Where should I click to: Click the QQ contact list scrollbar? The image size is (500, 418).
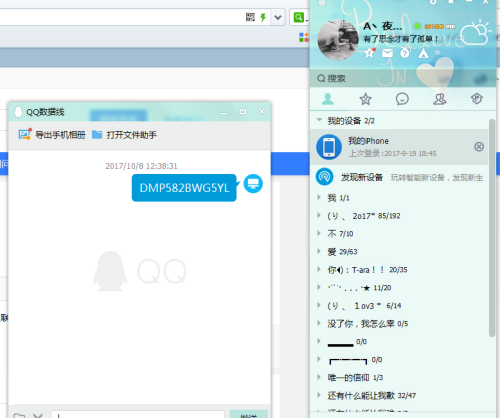click(492, 228)
